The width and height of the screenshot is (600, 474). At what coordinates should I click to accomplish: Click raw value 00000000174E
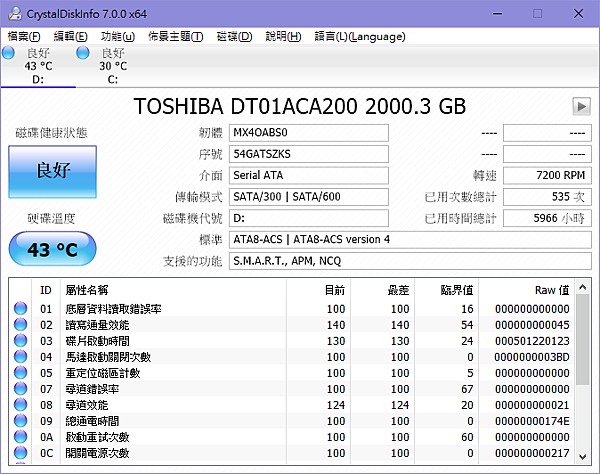[532, 421]
